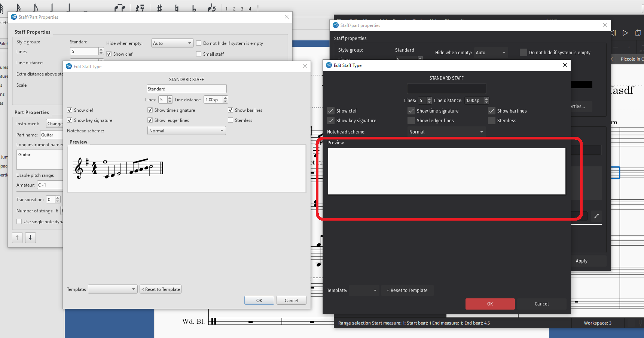The image size is (644, 338).
Task: Select Voice 4 in the toolbar
Action: point(250,8)
